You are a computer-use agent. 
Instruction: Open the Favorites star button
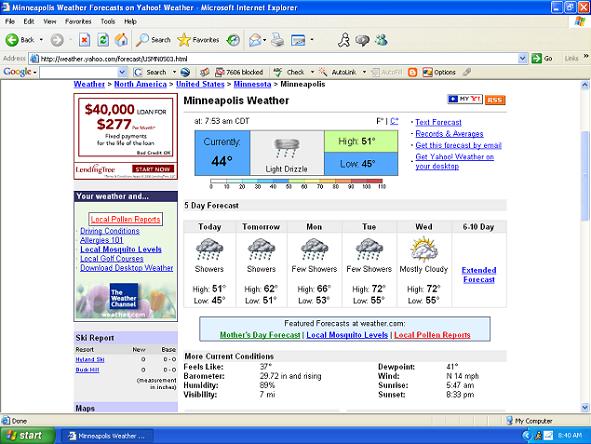[x=198, y=40]
